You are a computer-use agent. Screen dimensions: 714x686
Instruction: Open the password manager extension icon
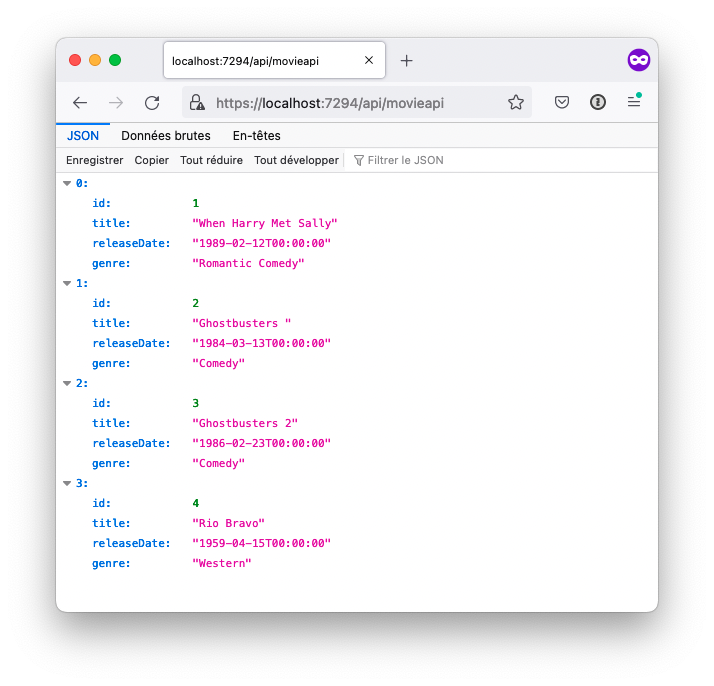point(597,102)
